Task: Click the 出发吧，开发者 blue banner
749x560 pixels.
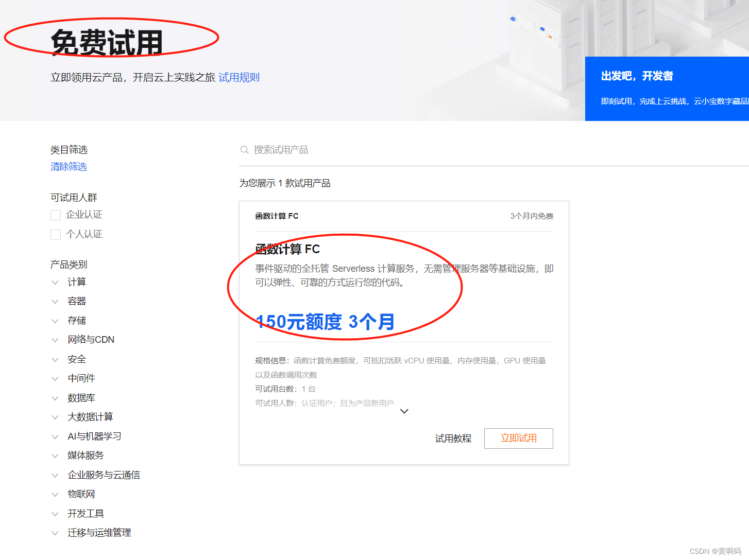Action: tap(667, 89)
